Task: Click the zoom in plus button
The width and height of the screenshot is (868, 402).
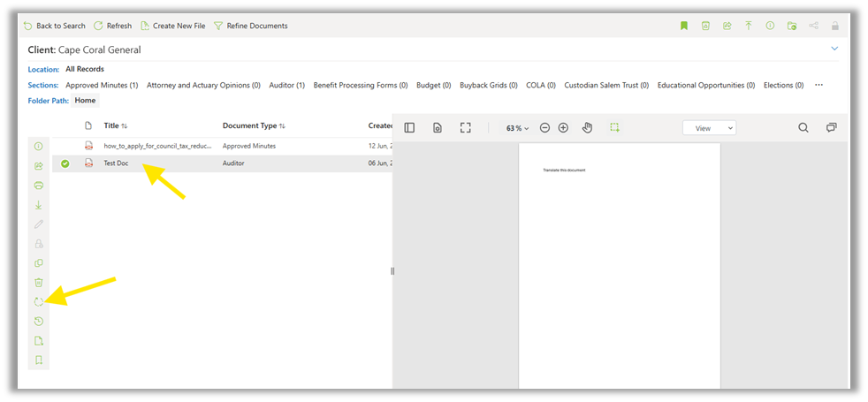Action: (x=563, y=128)
